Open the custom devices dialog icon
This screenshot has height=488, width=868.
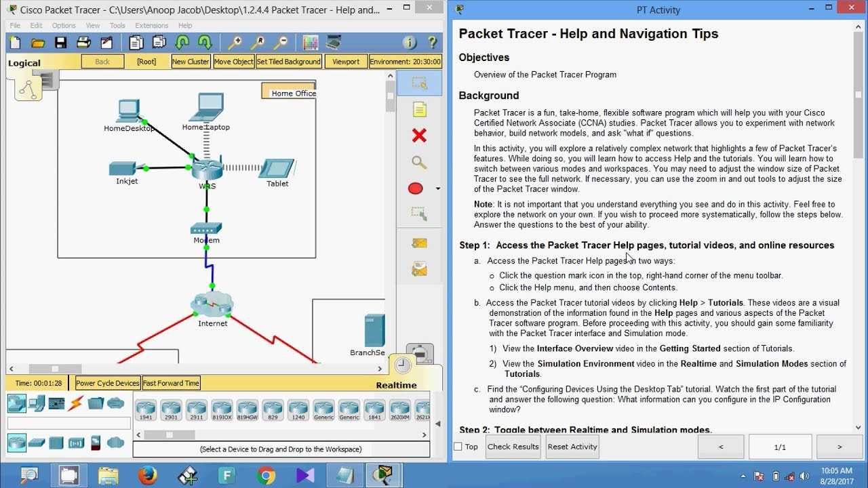coord(333,43)
